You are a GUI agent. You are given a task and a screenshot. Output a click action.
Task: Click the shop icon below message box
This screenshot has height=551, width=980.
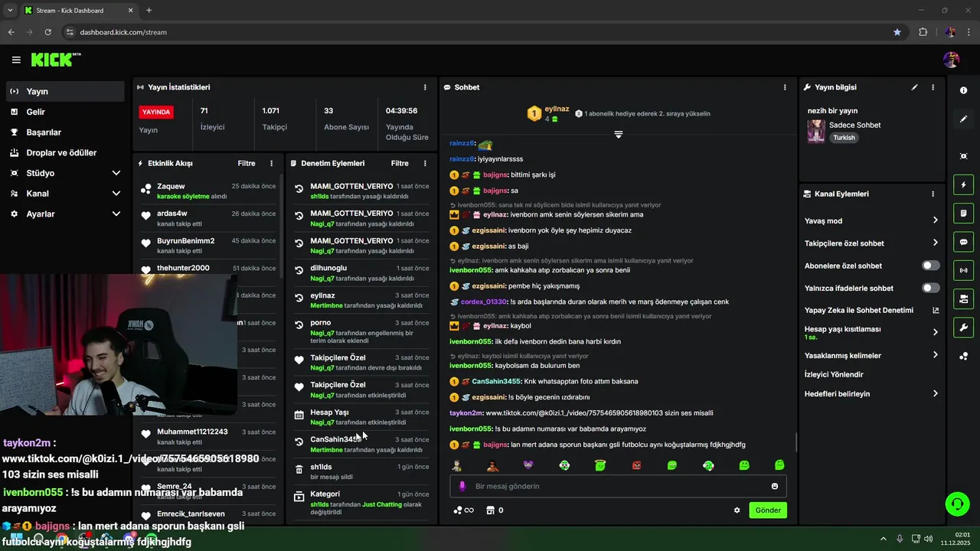(x=490, y=510)
